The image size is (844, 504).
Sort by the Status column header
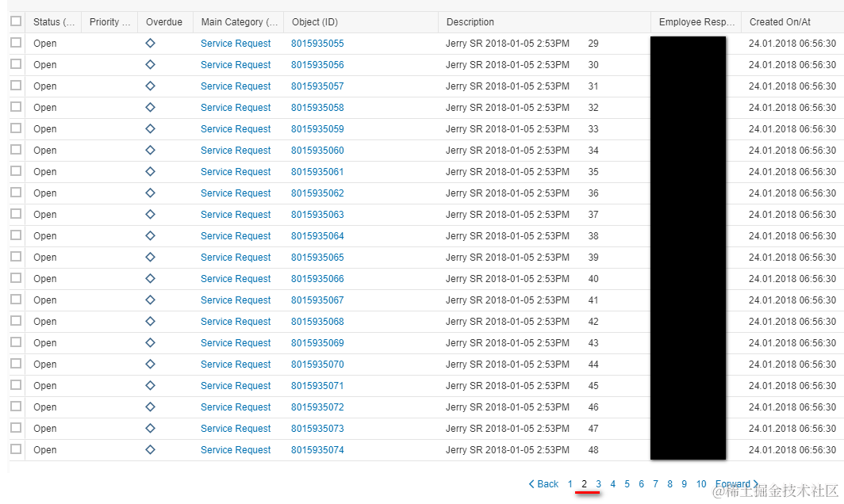click(53, 22)
